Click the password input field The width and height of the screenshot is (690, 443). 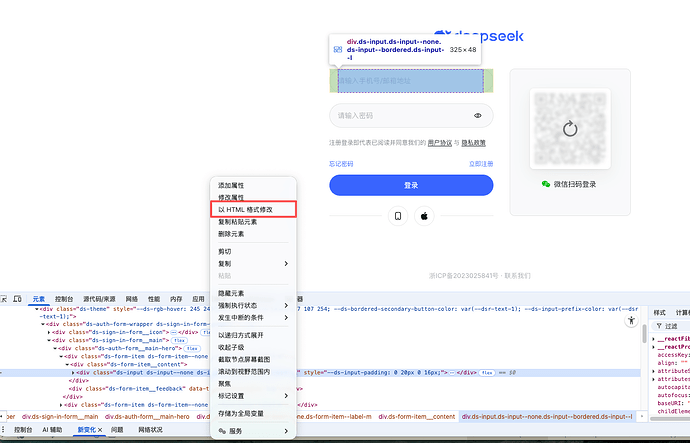click(400, 115)
